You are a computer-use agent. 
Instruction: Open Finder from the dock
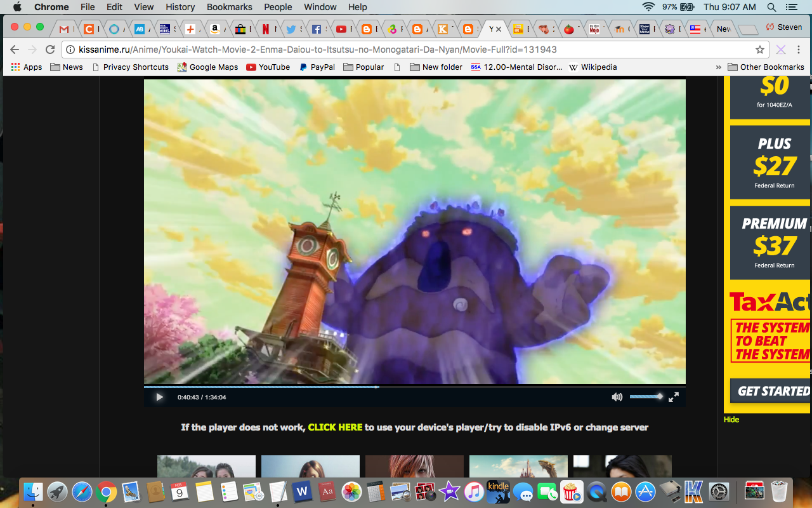click(x=33, y=491)
